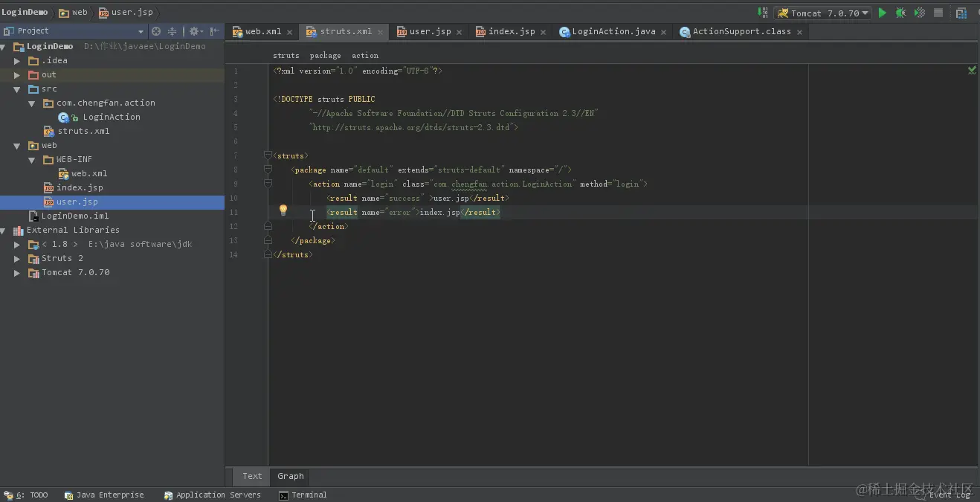Start debugging with the green bug icon

pyautogui.click(x=900, y=13)
